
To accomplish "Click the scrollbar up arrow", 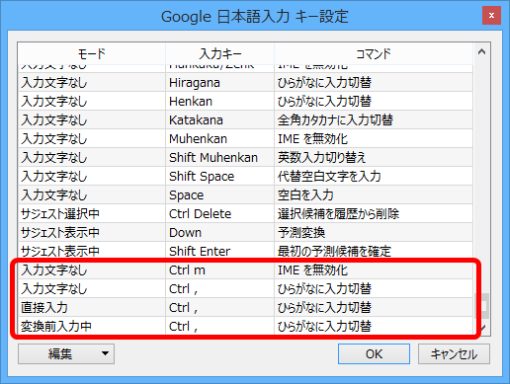I will coord(481,52).
